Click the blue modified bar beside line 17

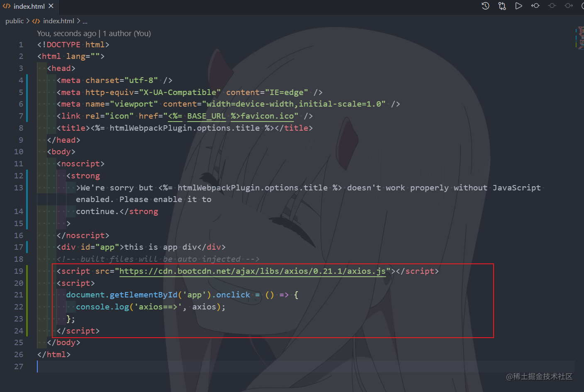pyautogui.click(x=27, y=247)
